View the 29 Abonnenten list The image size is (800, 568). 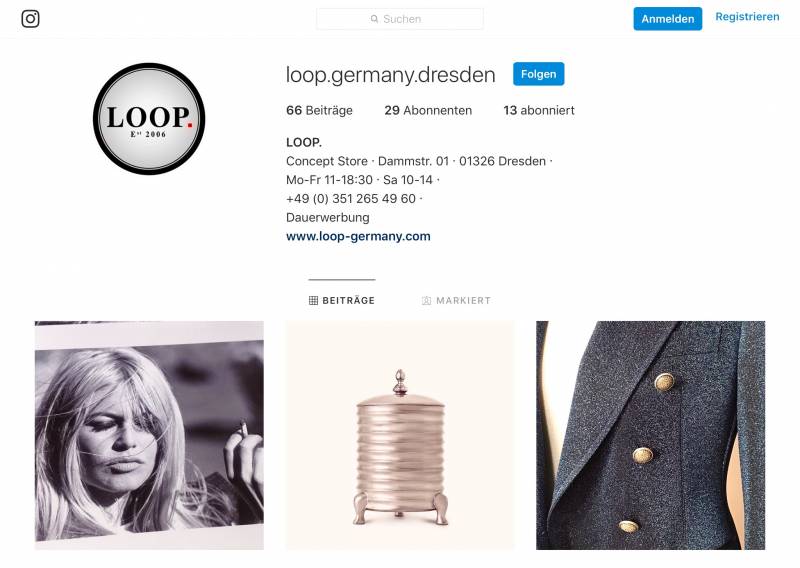428,110
